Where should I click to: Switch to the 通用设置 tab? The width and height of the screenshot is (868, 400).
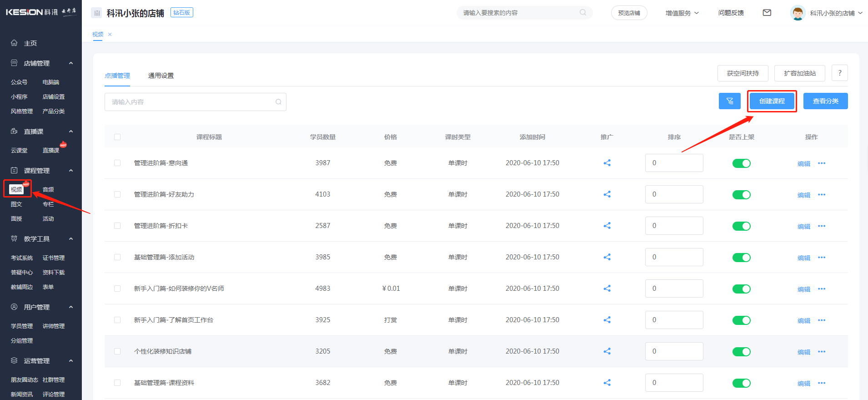pos(161,76)
